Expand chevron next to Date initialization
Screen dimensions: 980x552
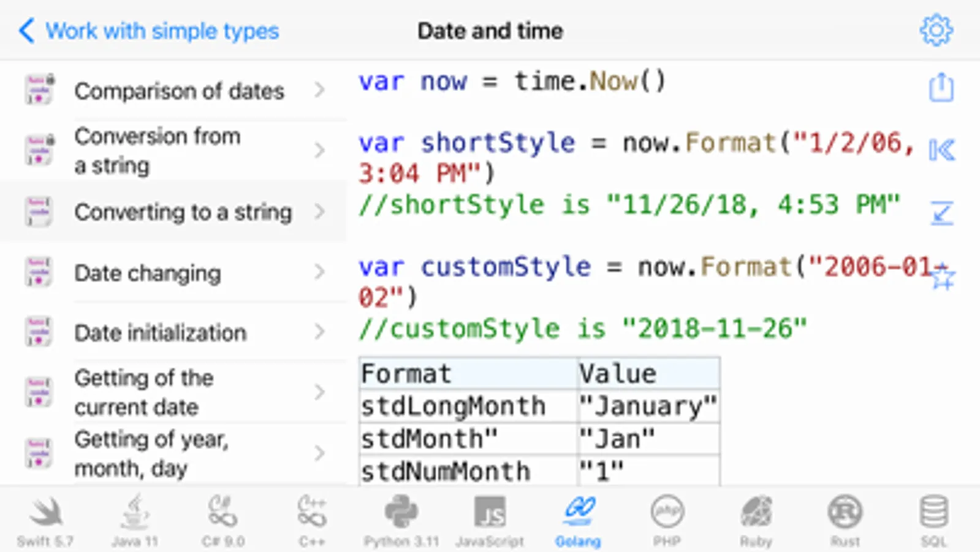[x=319, y=332]
